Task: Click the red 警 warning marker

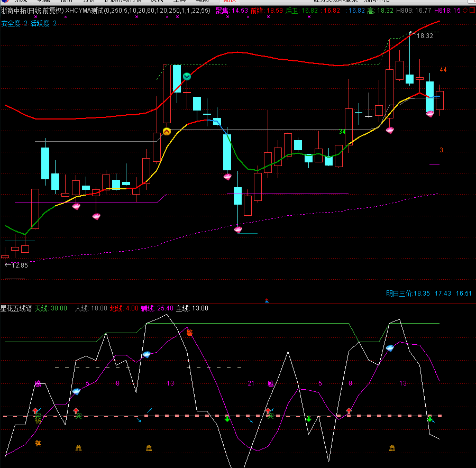Action: click(x=189, y=333)
